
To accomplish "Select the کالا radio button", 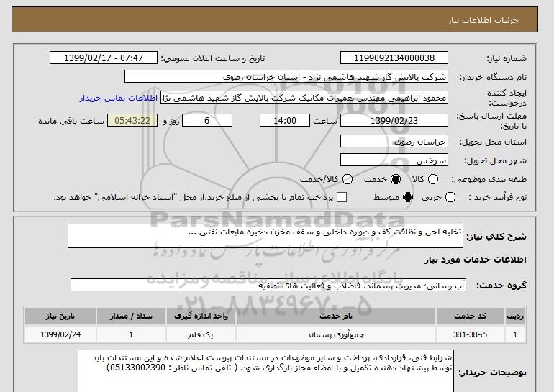I will point(433,179).
